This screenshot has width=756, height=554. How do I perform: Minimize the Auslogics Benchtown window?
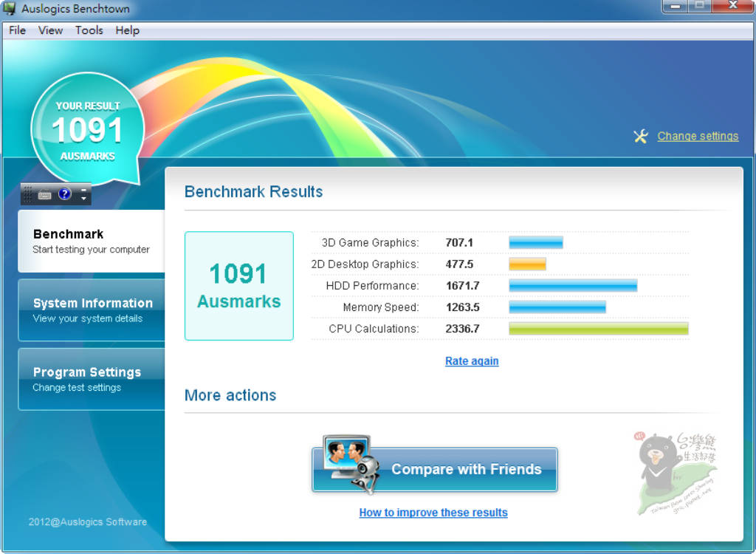coord(675,6)
